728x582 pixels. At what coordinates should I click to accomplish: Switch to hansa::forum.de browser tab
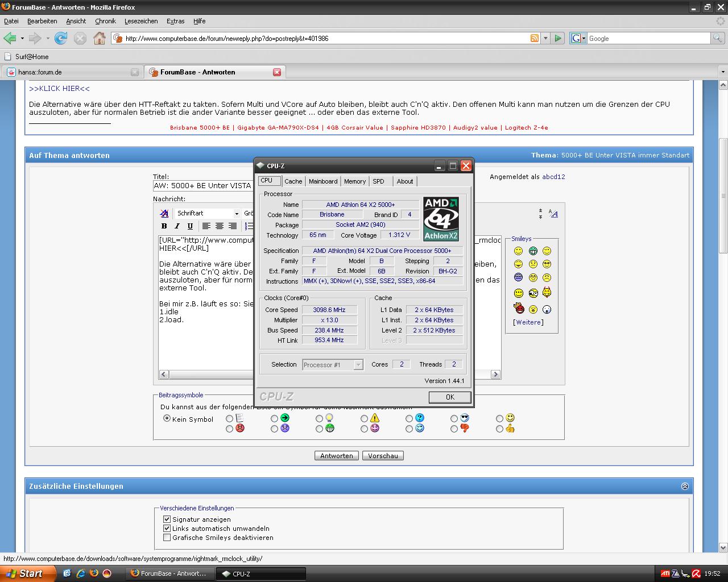coord(72,72)
